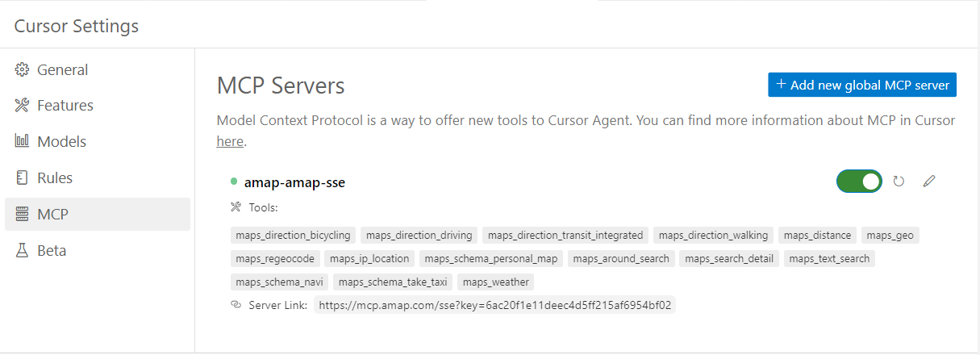This screenshot has height=355, width=980.
Task: Click the pencil edit icon for amap-amap-sse
Action: 929,182
